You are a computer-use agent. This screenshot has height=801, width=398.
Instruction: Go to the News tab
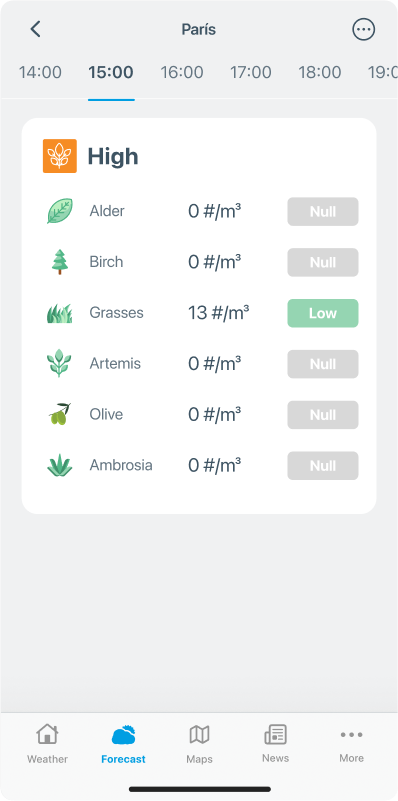click(x=275, y=744)
